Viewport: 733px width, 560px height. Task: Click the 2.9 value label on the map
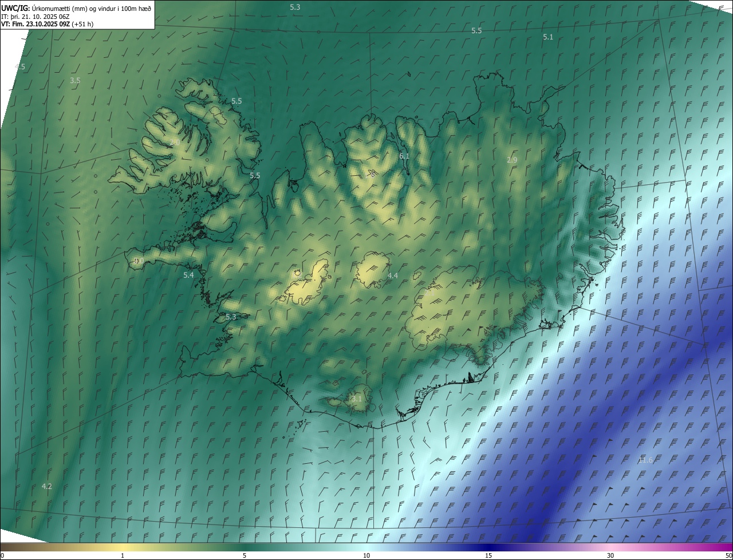[x=512, y=160]
